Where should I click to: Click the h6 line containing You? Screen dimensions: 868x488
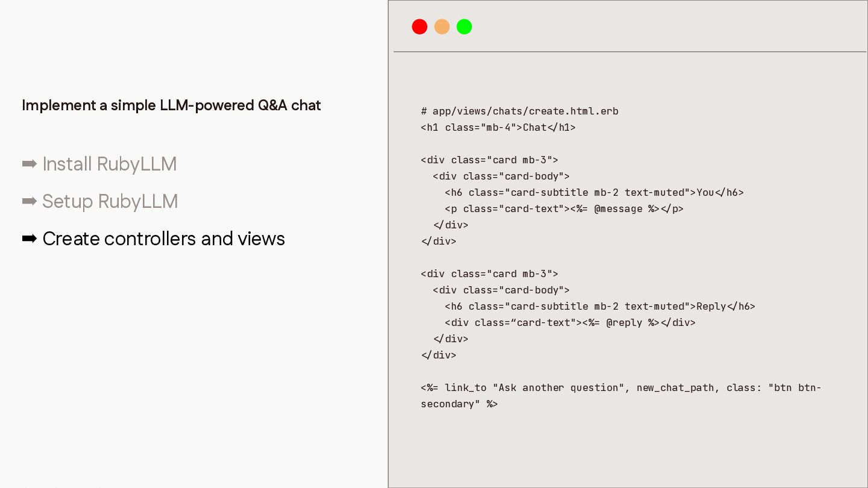tap(594, 192)
